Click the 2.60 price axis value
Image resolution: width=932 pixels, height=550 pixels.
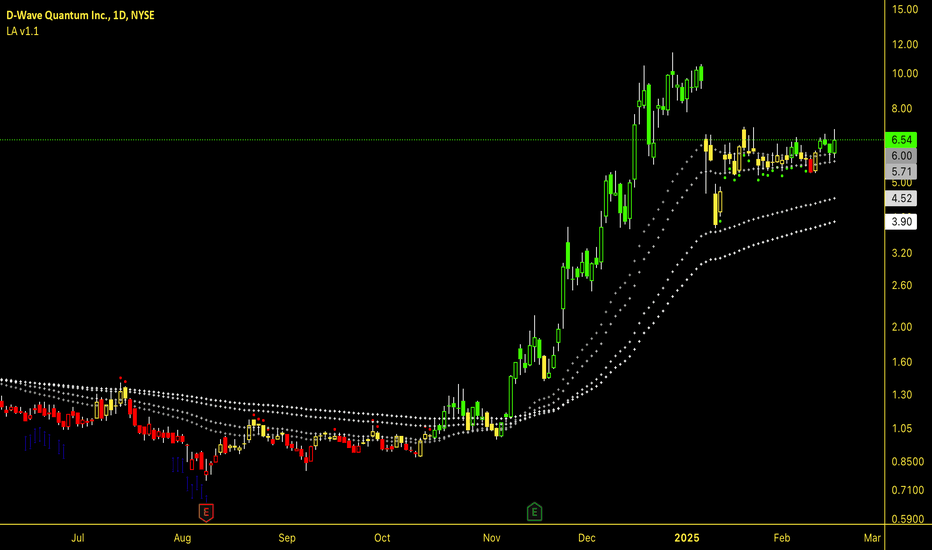point(901,285)
